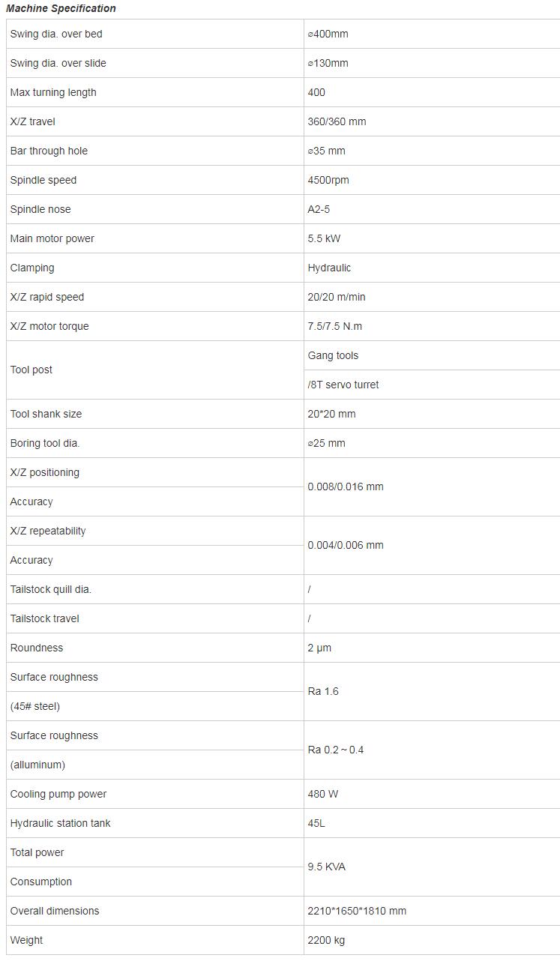Click the Machine Specification heading
Viewport: 560px width, 964px height.
61,8
